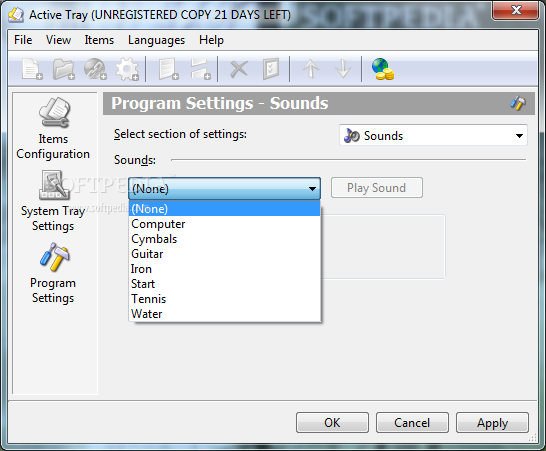The width and height of the screenshot is (546, 451).
Task: Click the properties checklist toolbar icon
Action: [271, 69]
